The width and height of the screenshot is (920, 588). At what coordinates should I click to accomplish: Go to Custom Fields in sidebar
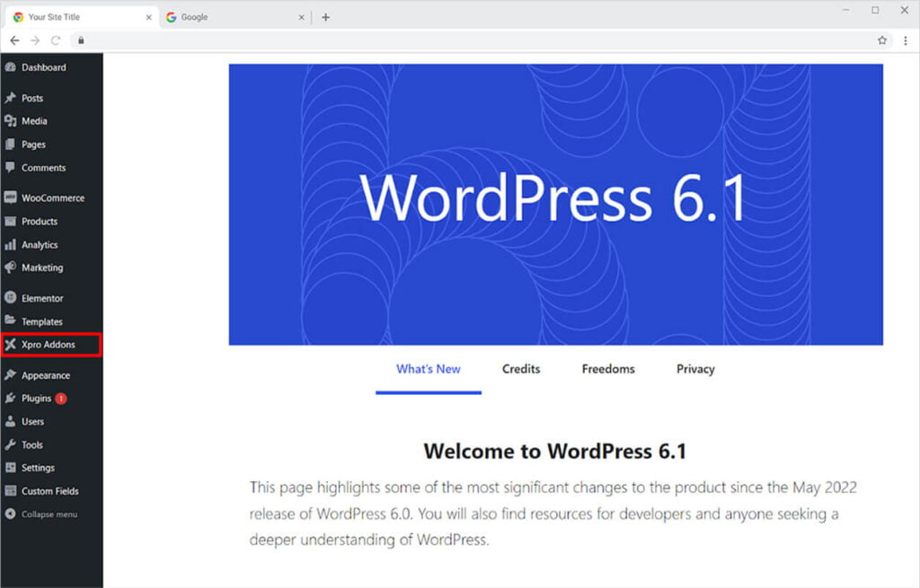(49, 491)
